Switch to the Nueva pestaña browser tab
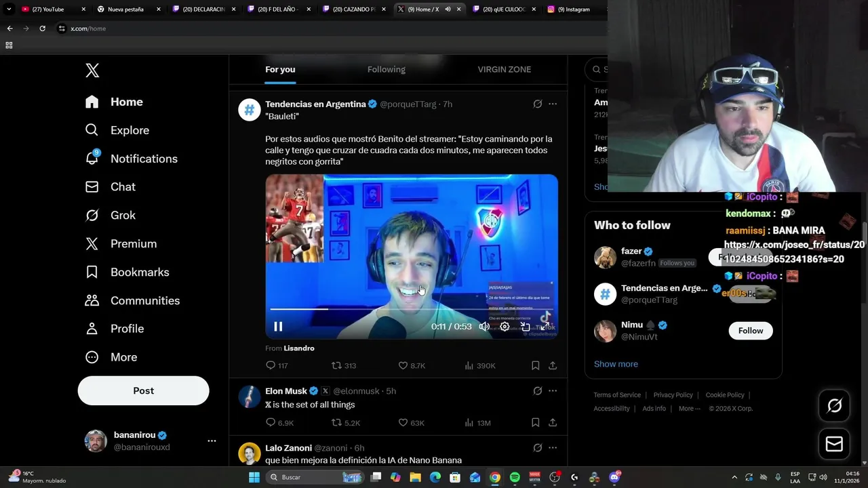 point(129,9)
